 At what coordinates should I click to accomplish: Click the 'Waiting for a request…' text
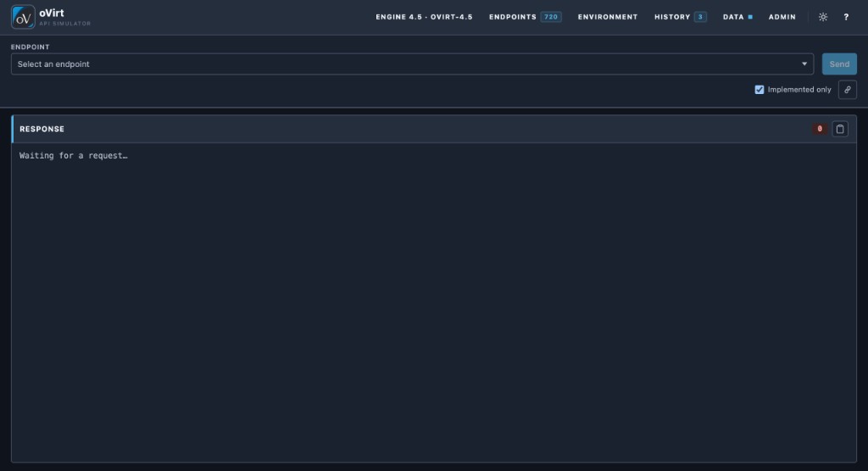click(x=74, y=156)
